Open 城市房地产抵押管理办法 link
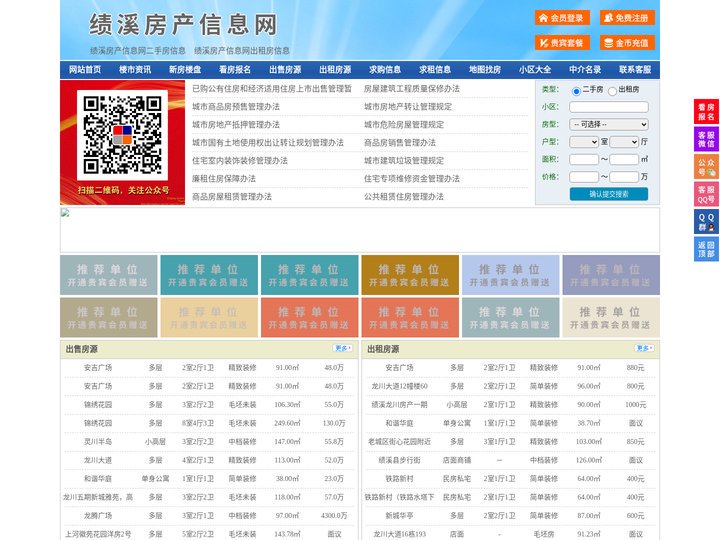This screenshot has width=720, height=540. pos(236,124)
